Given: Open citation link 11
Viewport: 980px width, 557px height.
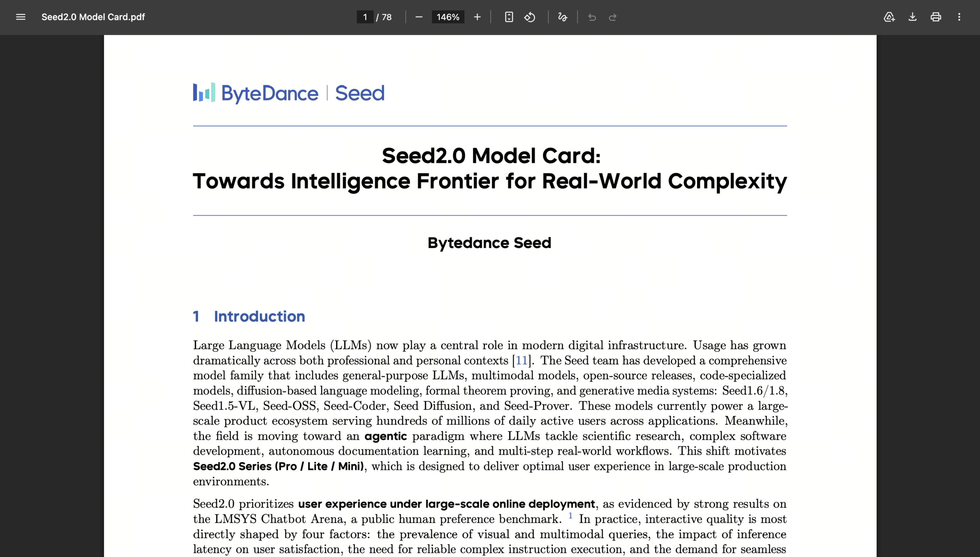Looking at the screenshot, I should click(x=521, y=360).
